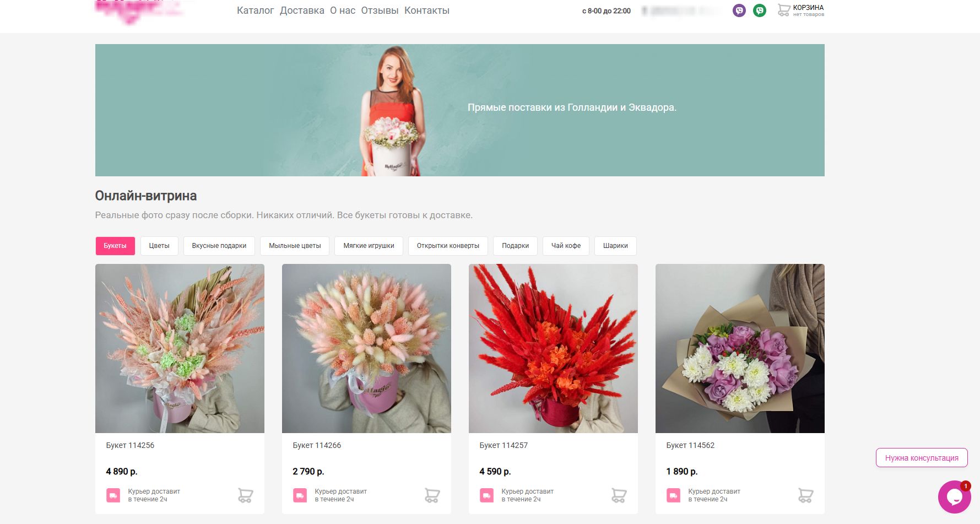Open the Отзывы page
The height and width of the screenshot is (524, 980).
coord(380,10)
